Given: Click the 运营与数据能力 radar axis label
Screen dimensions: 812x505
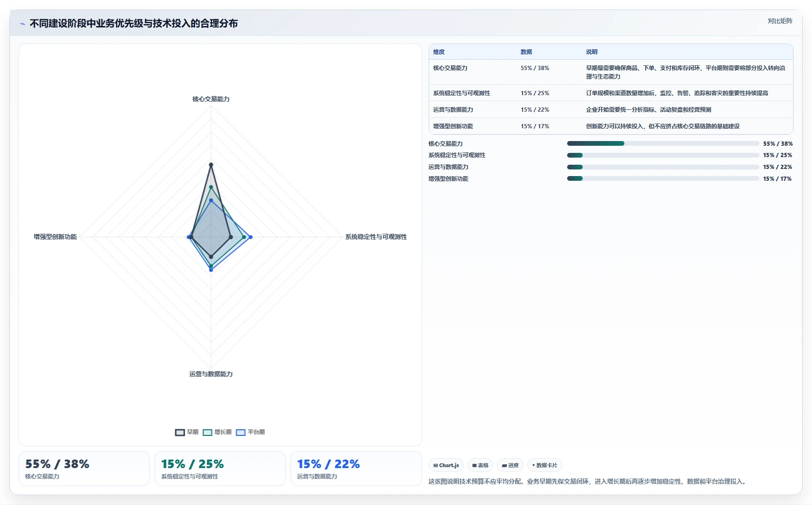Looking at the screenshot, I should [x=211, y=374].
